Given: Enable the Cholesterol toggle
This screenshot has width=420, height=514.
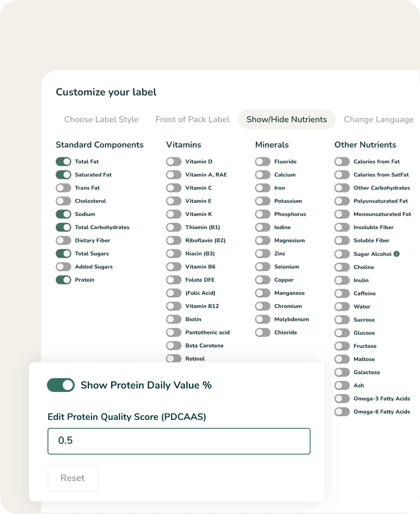Looking at the screenshot, I should pos(63,201).
